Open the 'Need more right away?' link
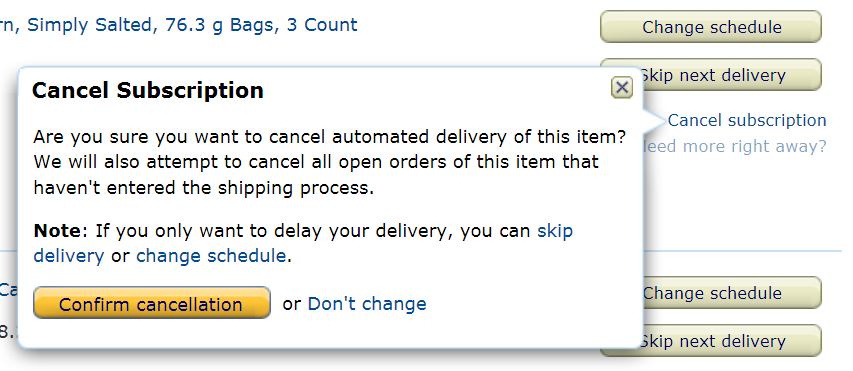 pos(734,146)
